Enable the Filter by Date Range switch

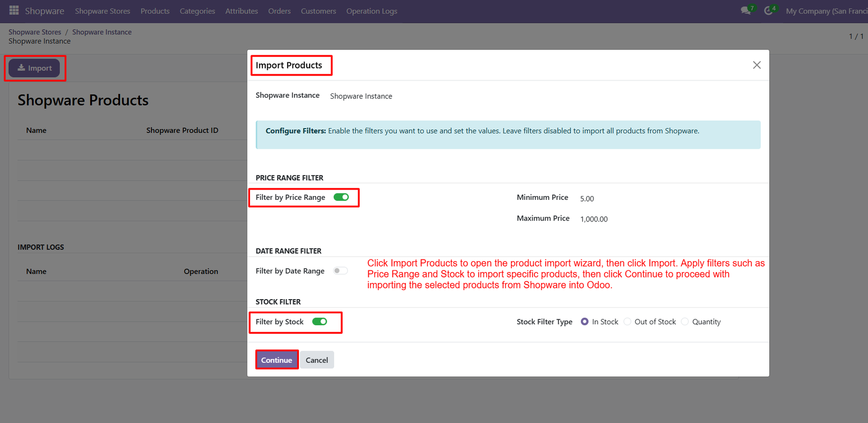340,271
